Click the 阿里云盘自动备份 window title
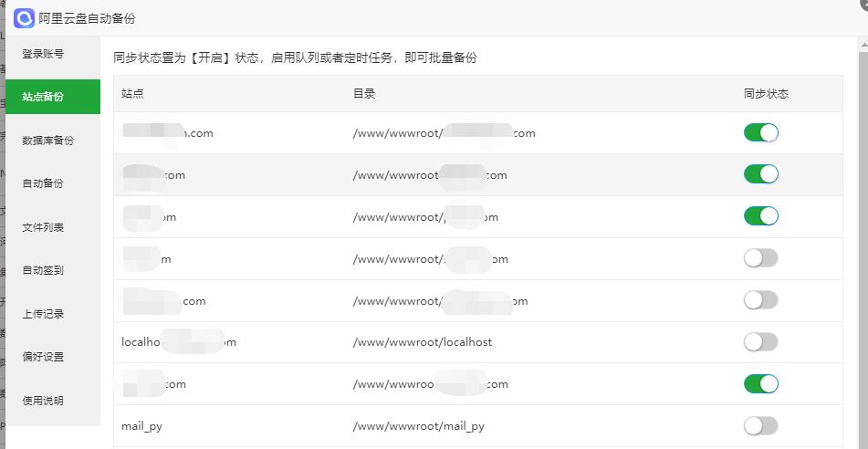Screen dimensions: 868x449 pos(87,19)
